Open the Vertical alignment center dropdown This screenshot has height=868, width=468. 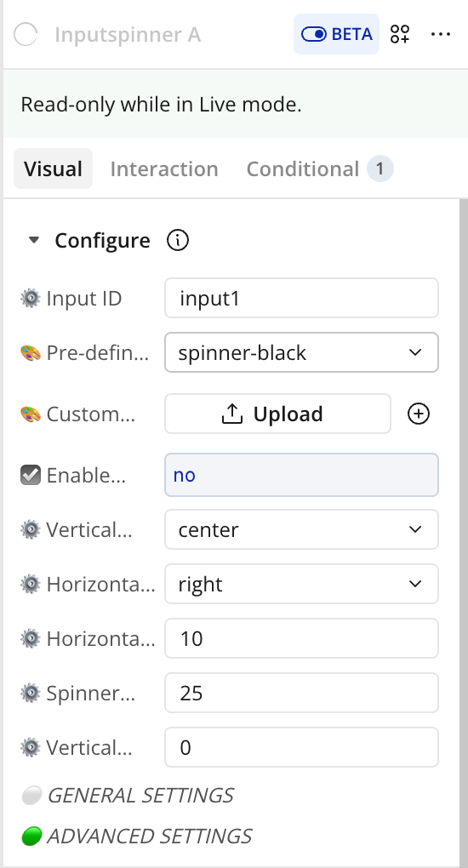[x=301, y=530]
